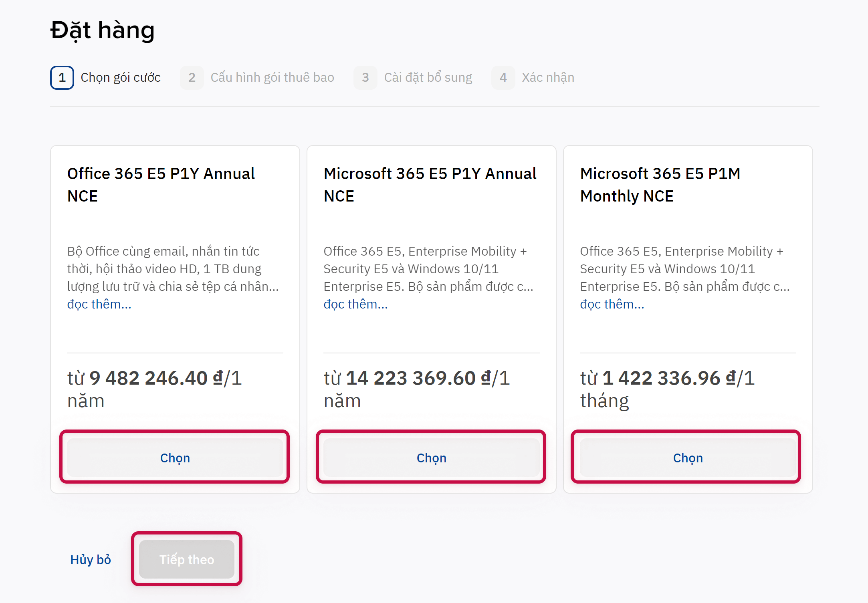Click step 1 number badge
This screenshot has height=603, width=868.
coord(62,77)
